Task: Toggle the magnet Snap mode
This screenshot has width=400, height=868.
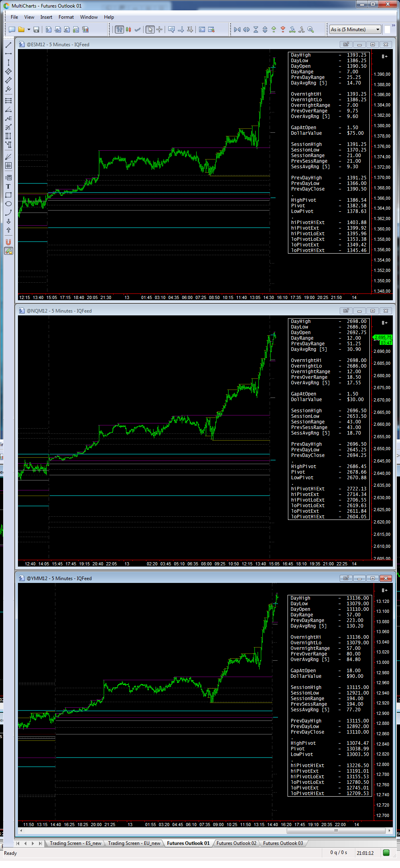Action: pyautogui.click(x=8, y=242)
